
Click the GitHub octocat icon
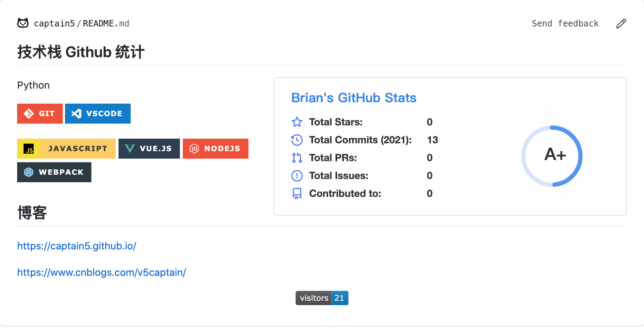[23, 23]
